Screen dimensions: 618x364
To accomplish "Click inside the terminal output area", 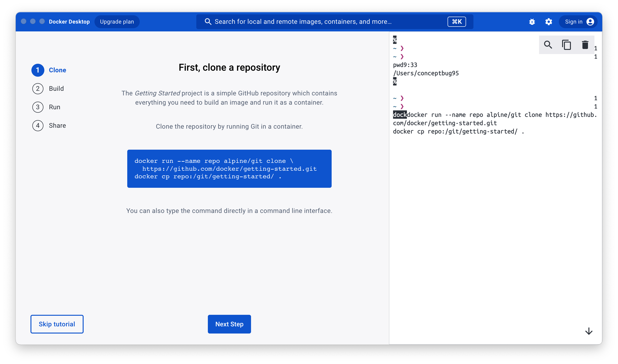I will 495,221.
